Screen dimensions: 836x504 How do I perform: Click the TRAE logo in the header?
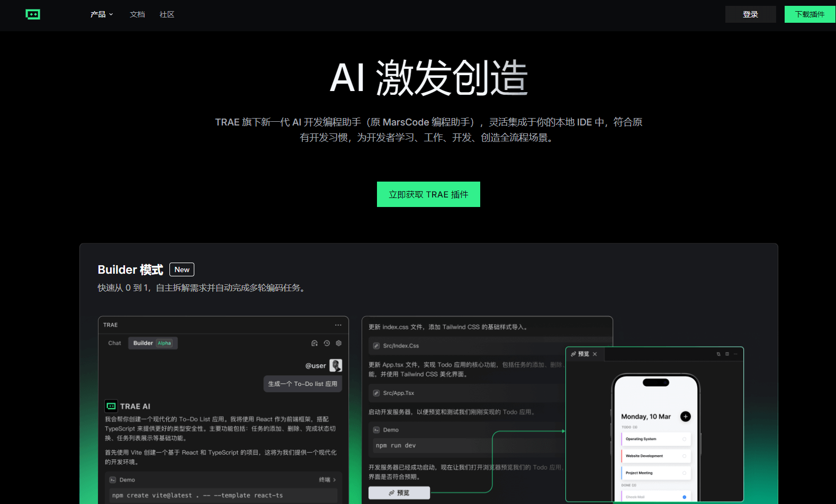[33, 14]
